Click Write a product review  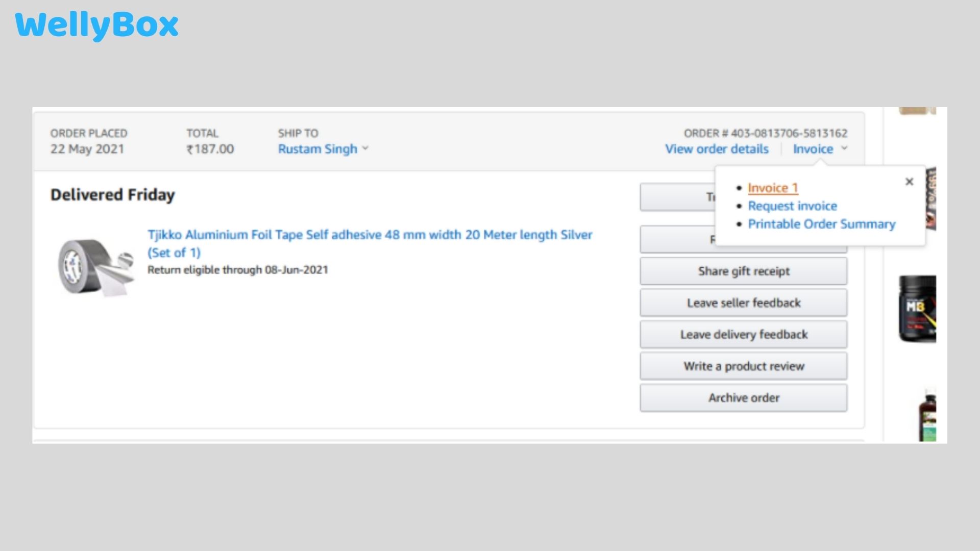pos(743,366)
